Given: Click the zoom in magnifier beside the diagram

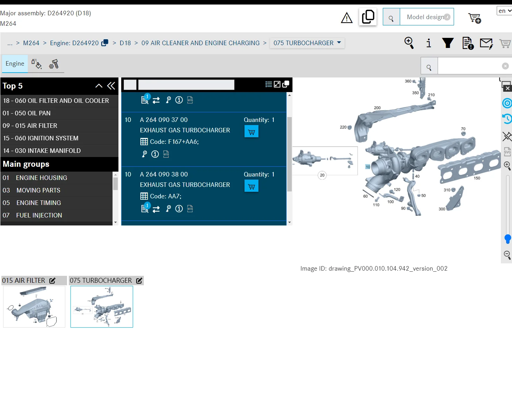Looking at the screenshot, I should (507, 166).
